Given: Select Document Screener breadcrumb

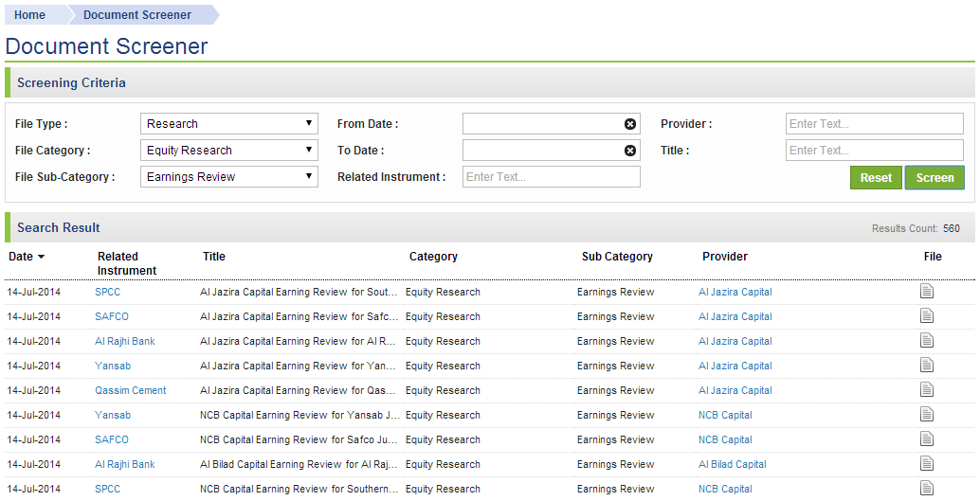Looking at the screenshot, I should point(137,15).
